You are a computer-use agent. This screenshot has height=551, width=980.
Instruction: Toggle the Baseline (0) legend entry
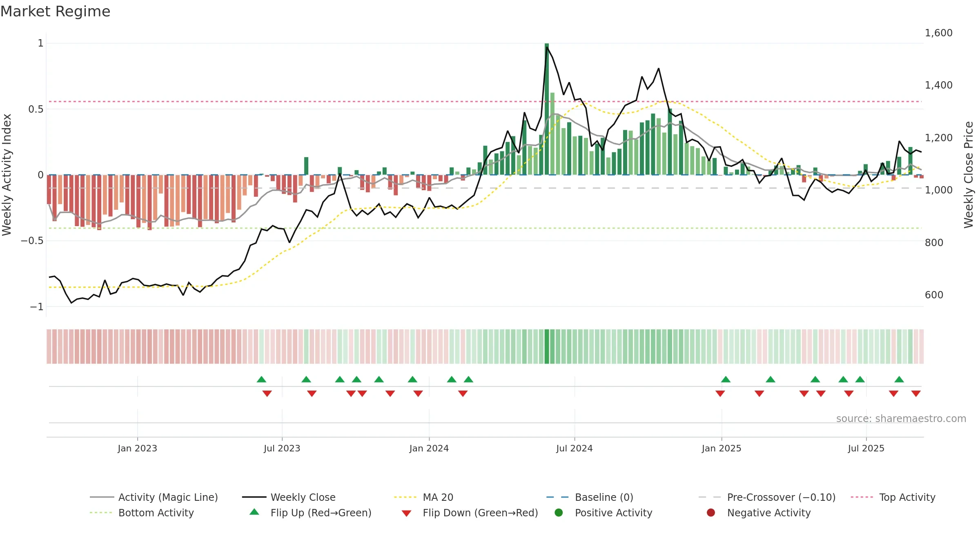click(590, 497)
